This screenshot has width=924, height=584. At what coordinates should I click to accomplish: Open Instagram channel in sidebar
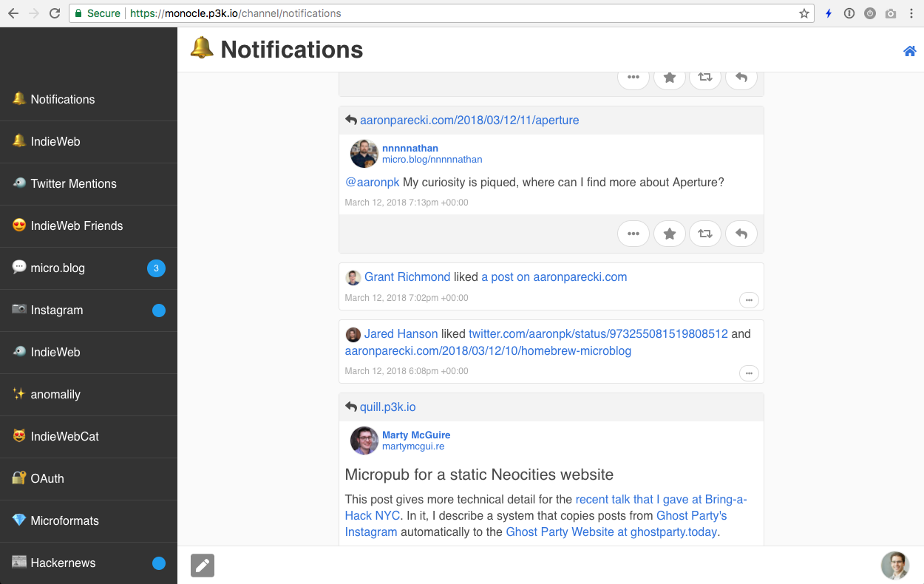coord(89,310)
